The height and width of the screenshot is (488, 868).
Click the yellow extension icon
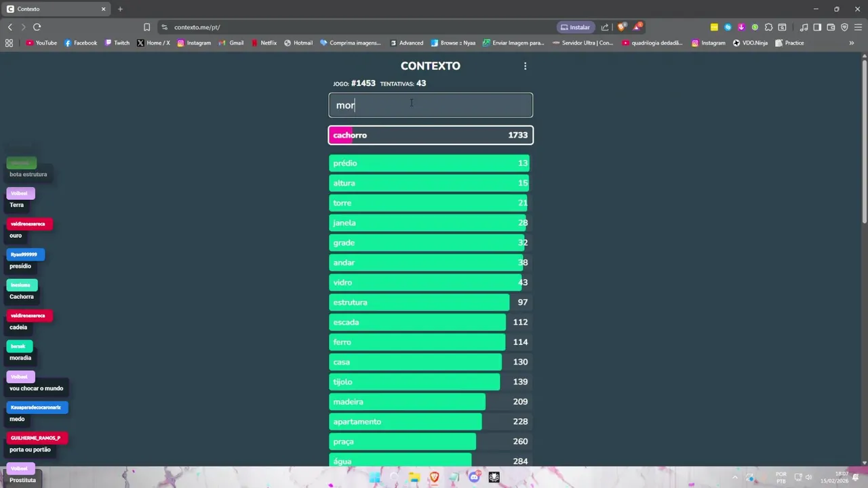click(714, 27)
